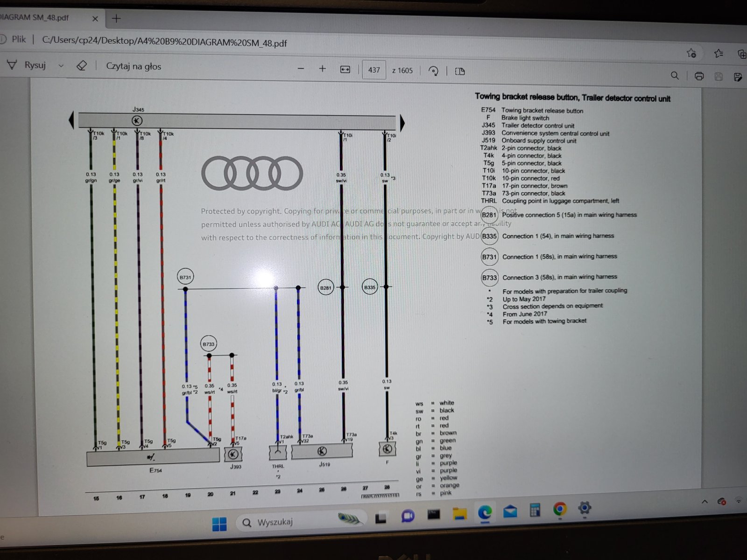
Task: Start Czytaj na głos read aloud
Action: tap(134, 66)
